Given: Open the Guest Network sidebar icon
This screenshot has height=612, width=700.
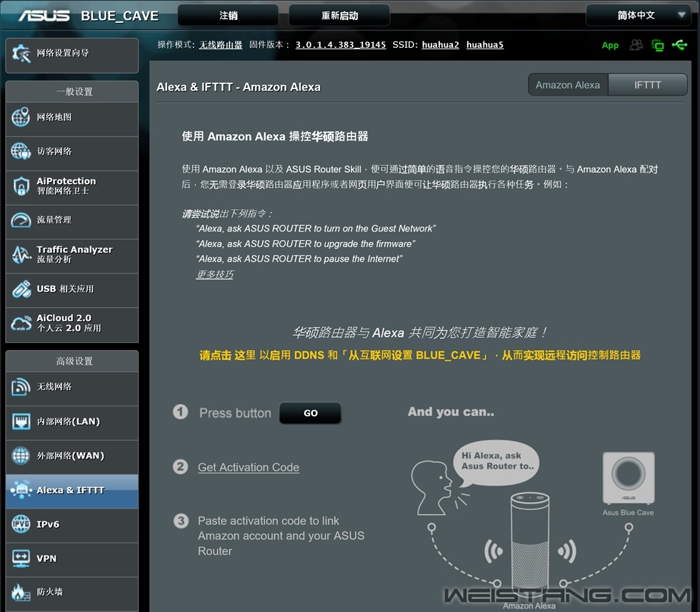Looking at the screenshot, I should [x=21, y=151].
